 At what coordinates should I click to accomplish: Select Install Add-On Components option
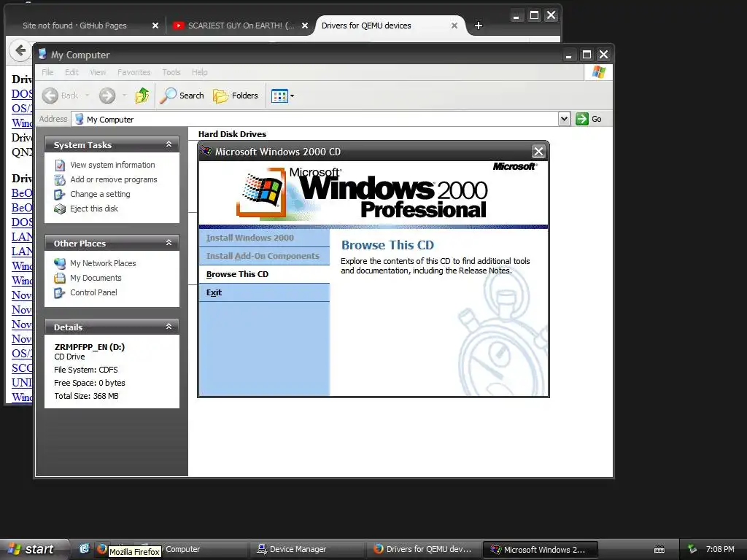click(264, 256)
